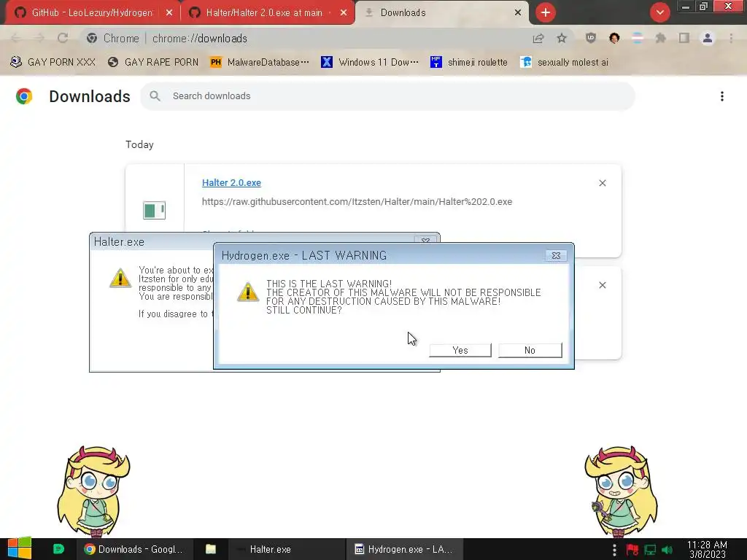Bookmark this page with star icon
This screenshot has height=560, width=747.
pos(562,38)
